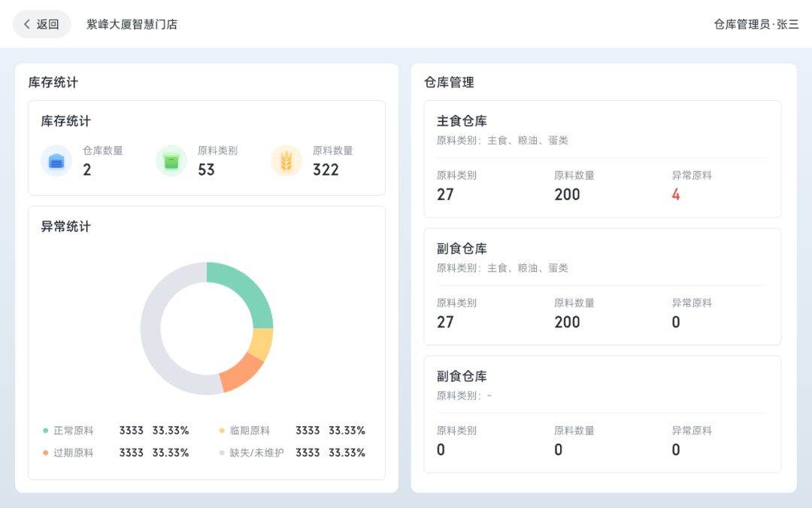Click the store name 紫峰大厦智慧门店

[x=132, y=24]
